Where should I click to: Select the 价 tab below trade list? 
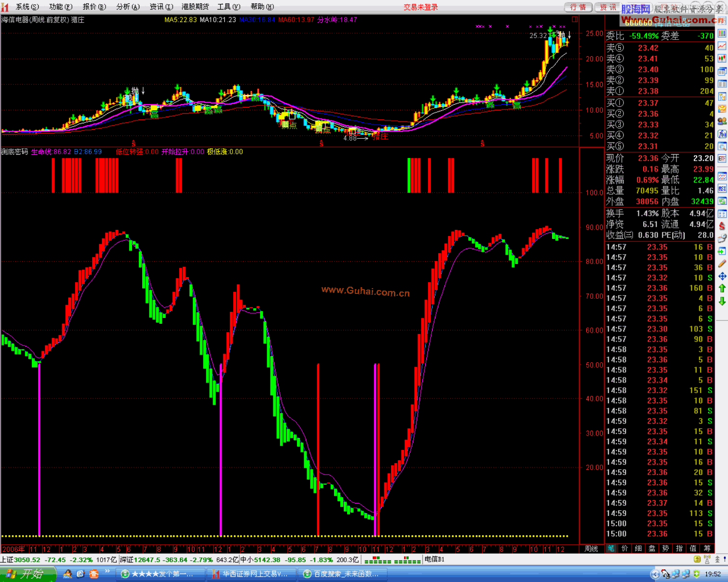tap(625, 548)
